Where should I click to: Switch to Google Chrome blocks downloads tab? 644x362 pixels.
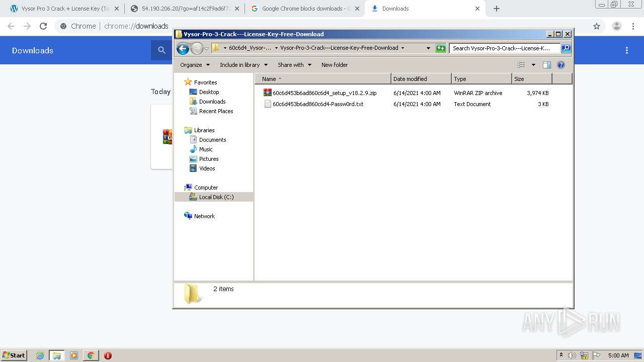tap(304, 9)
